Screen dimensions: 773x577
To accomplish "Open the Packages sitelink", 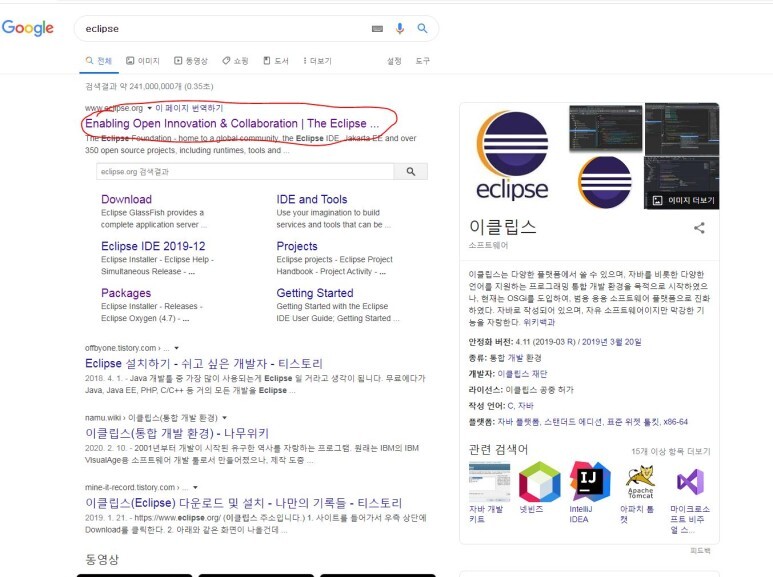I will (126, 293).
